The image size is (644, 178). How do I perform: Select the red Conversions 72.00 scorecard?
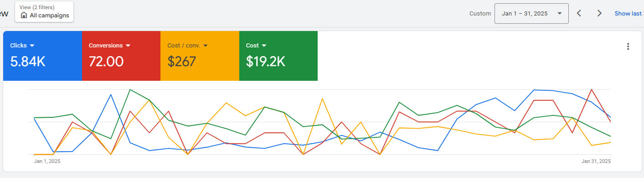121,56
